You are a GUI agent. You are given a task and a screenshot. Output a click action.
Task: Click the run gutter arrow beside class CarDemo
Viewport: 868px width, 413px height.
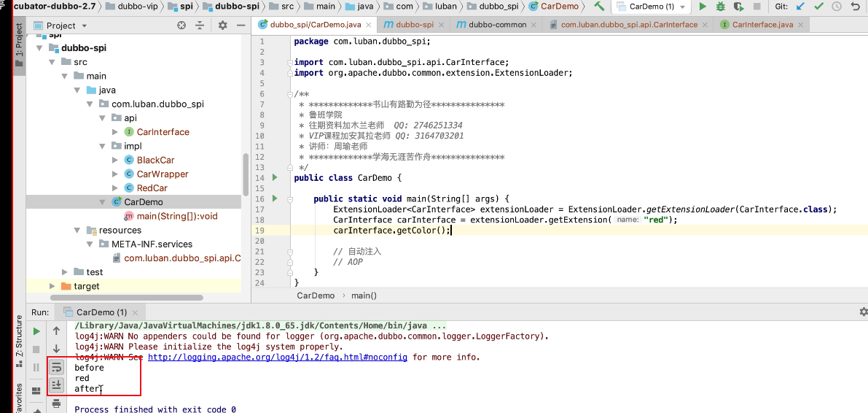coord(275,178)
